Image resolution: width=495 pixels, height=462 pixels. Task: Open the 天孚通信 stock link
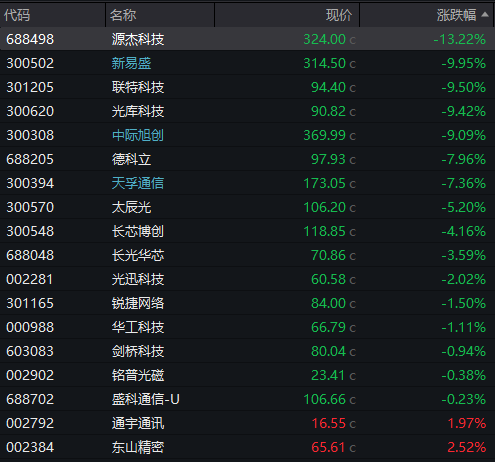(x=138, y=183)
